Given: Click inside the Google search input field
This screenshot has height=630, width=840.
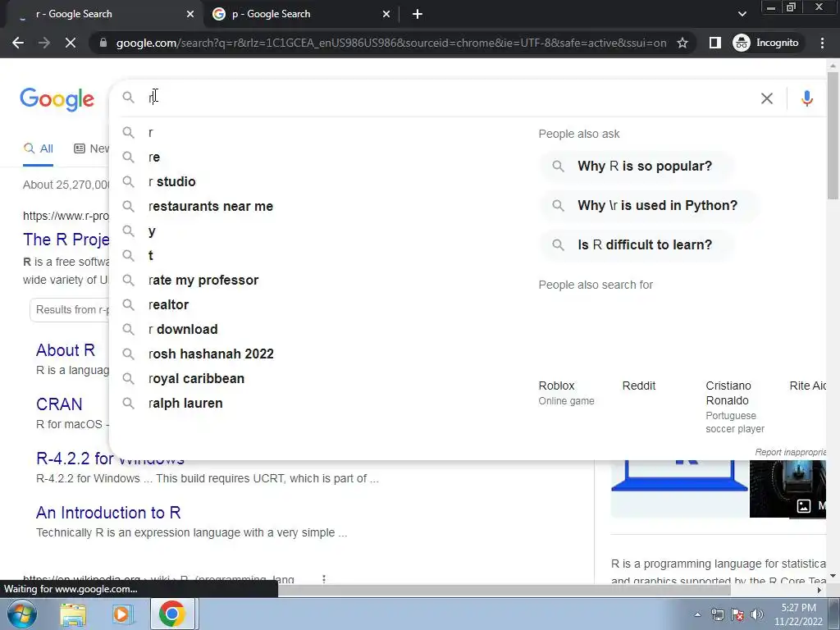Looking at the screenshot, I should pyautogui.click(x=450, y=98).
